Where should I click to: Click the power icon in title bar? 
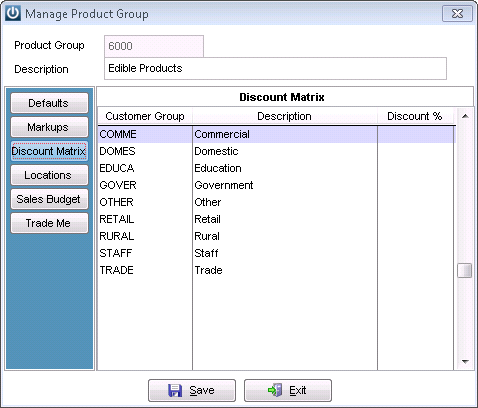pos(13,13)
